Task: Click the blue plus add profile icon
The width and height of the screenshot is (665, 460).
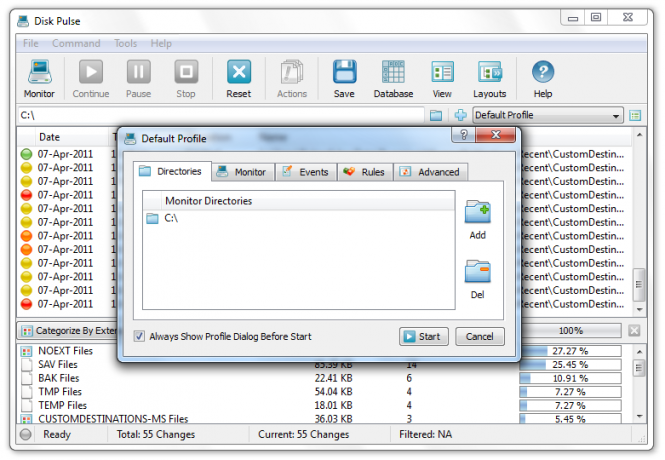Action: [x=461, y=115]
